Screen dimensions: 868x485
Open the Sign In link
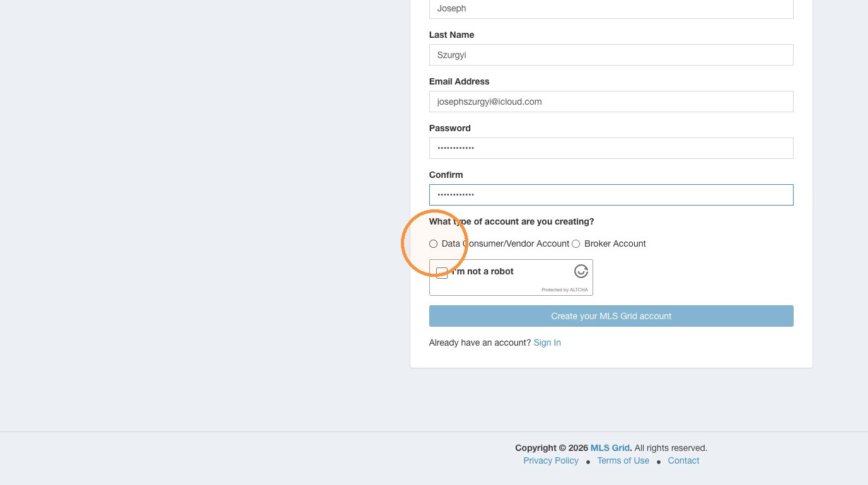pyautogui.click(x=547, y=342)
